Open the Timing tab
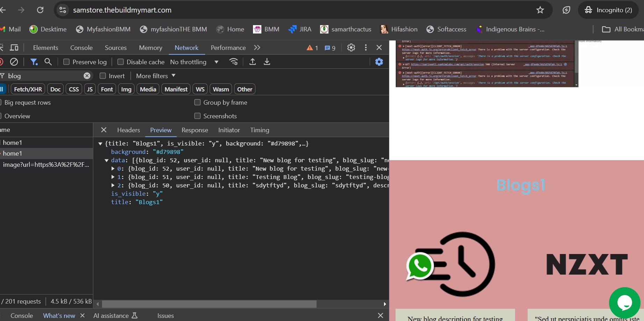This screenshot has height=321, width=644. (260, 130)
